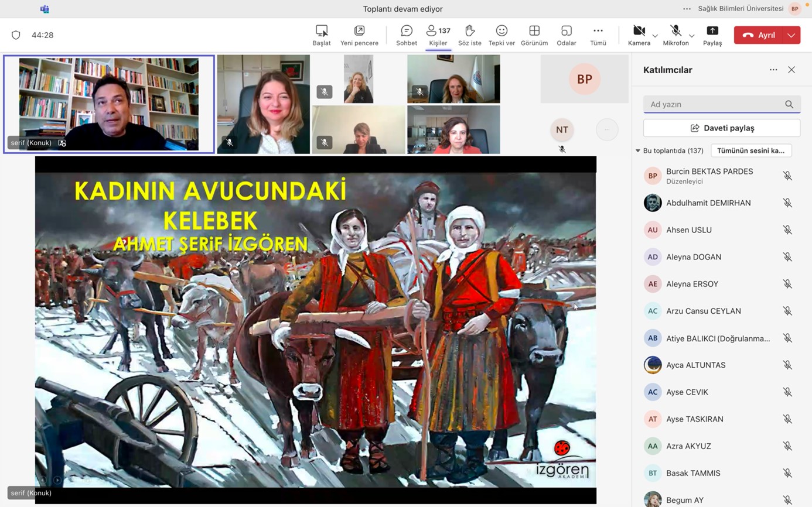Open the Başlat toolbar item
This screenshot has width=812, height=507.
pos(321,35)
